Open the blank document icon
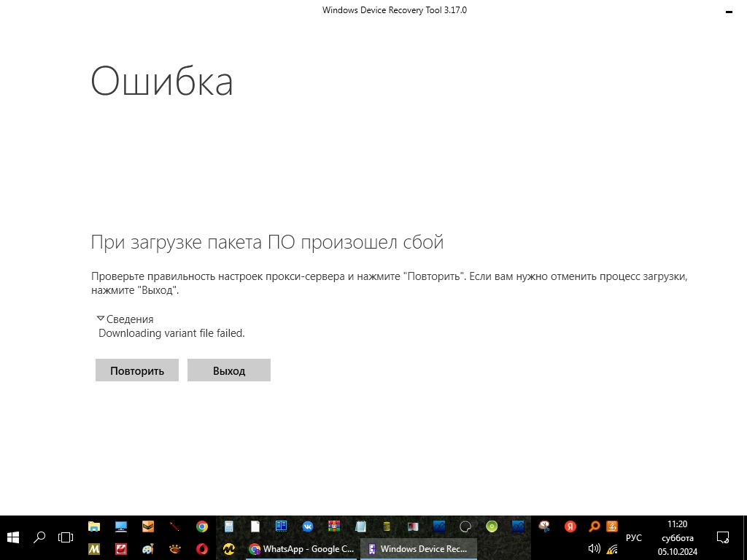 (255, 526)
